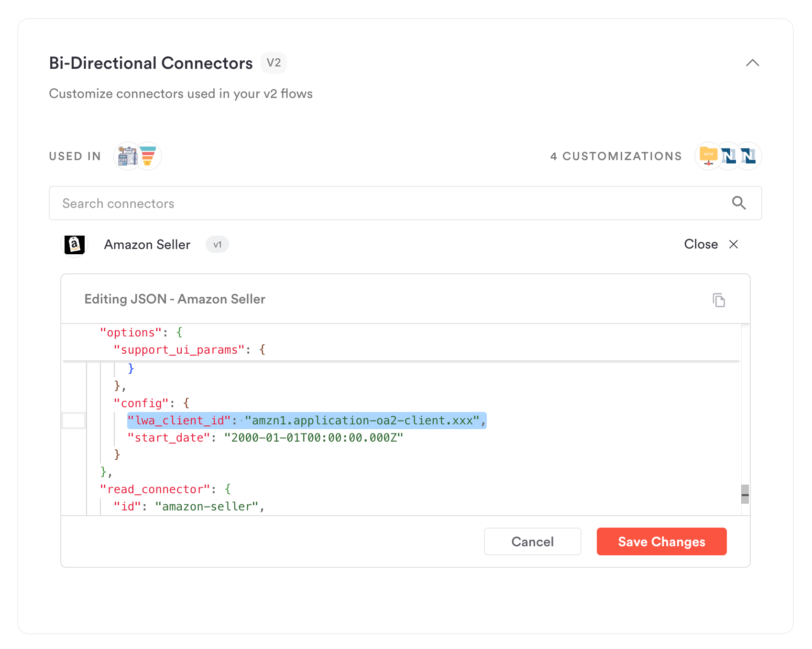Click the "Customize connectors used in your v2 flows" subtitle
812x649 pixels.
(x=181, y=94)
